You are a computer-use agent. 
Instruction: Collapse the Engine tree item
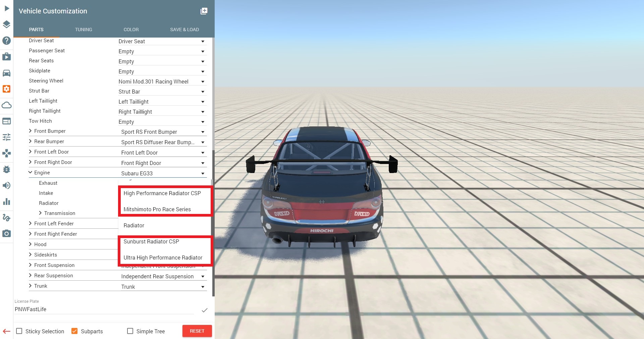[31, 172]
